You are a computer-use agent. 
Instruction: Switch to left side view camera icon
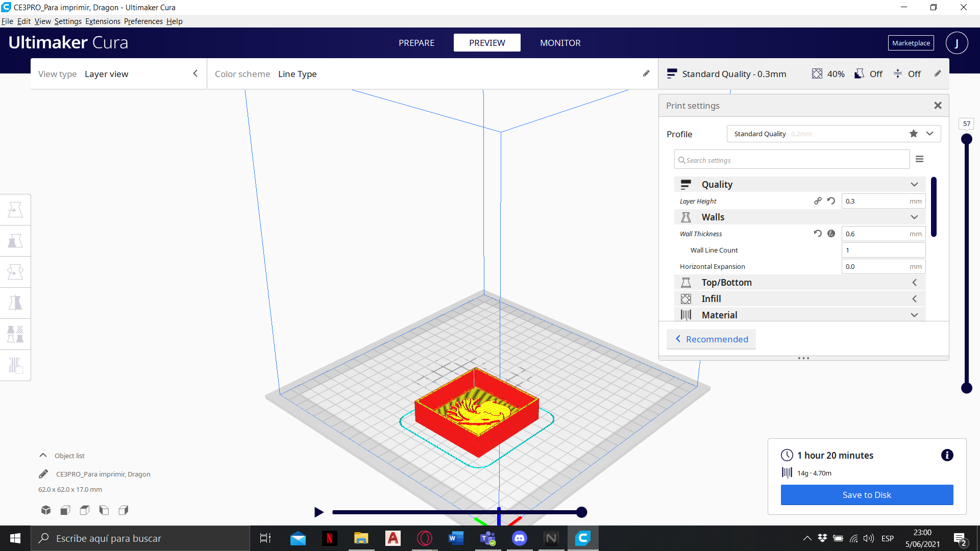pyautogui.click(x=104, y=510)
